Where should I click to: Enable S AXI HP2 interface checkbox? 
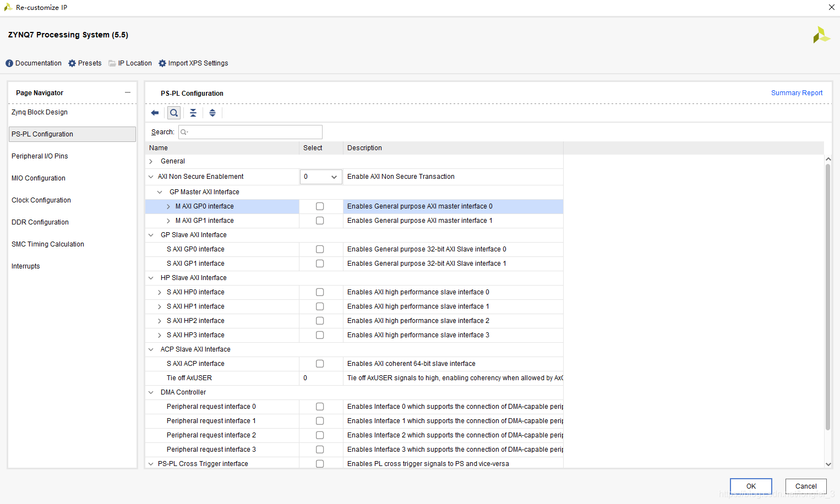click(320, 321)
